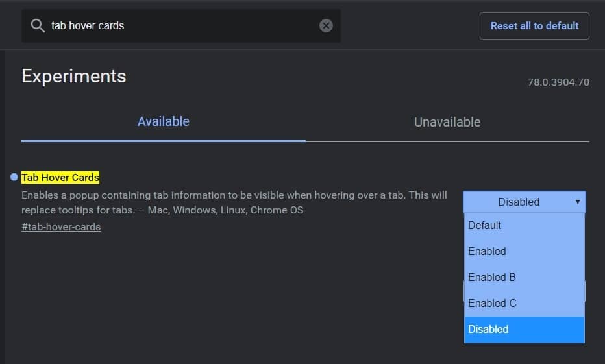Choose Default from the dropdown list
This screenshot has width=605, height=364.
(x=525, y=225)
